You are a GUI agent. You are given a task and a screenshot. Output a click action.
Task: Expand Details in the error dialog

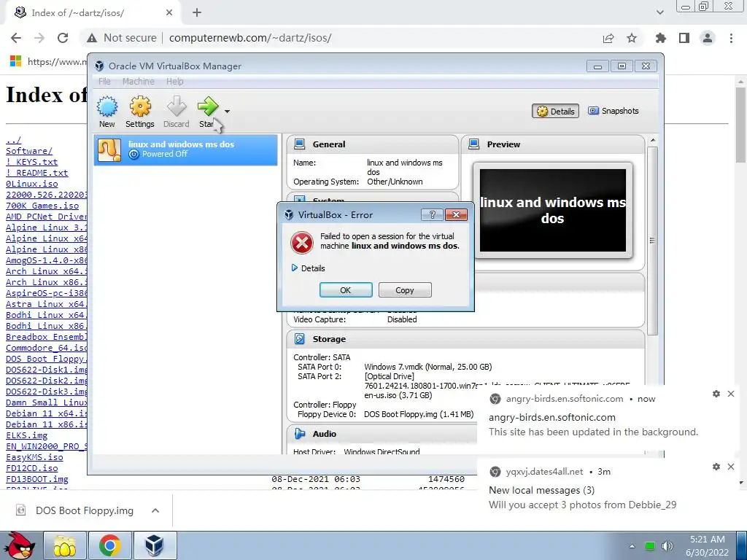(x=309, y=268)
